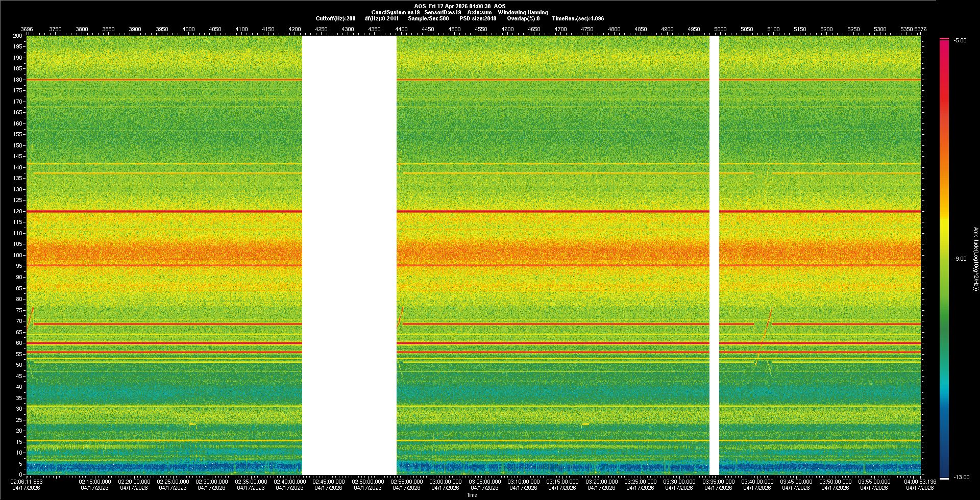Click the Windowing:Hanning header text

pos(523,12)
